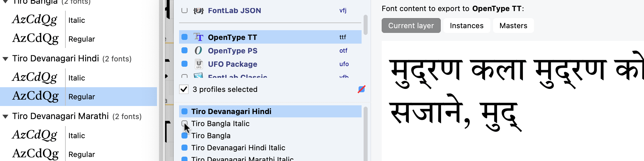Click the export profiles list scrollbar
The height and width of the screenshot is (161, 644).
(x=365, y=25)
